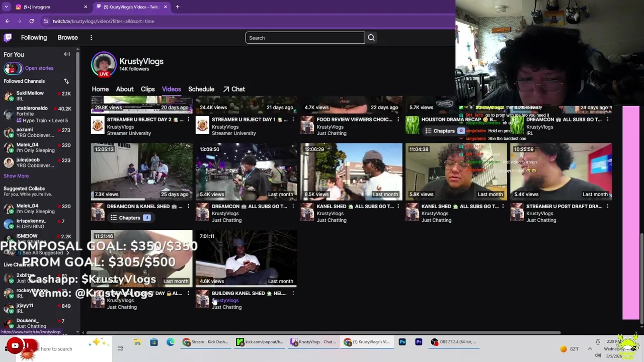Viewport: 644px width, 362px height.
Task: Open the channel Home tab
Action: 100,89
